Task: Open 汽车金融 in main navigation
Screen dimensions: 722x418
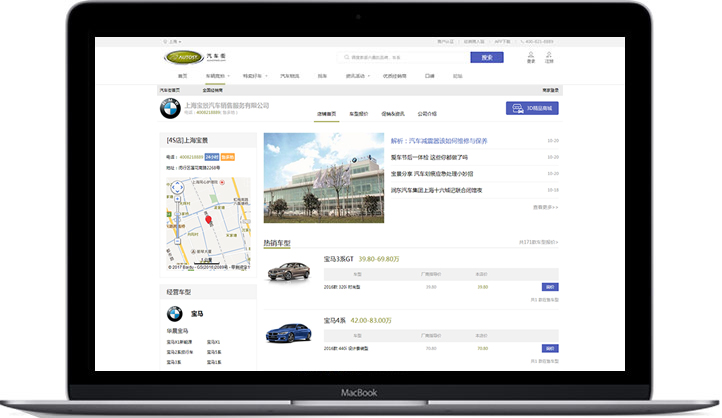Action: click(x=290, y=76)
